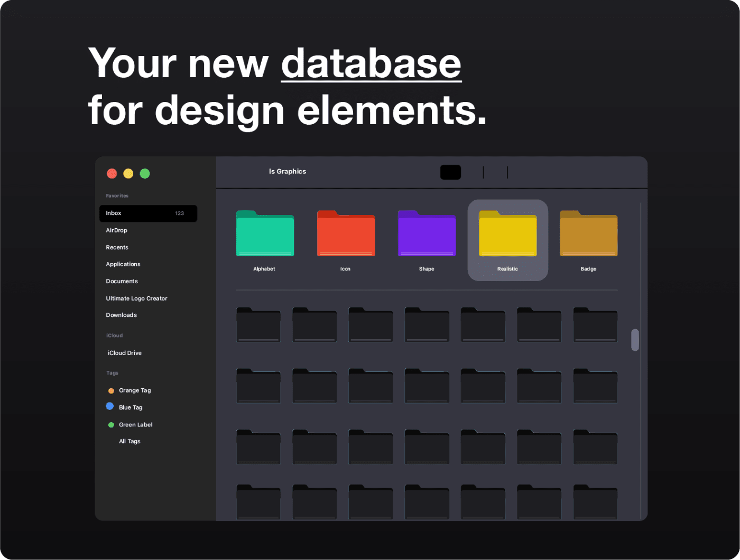Screen dimensions: 740x560
Task: Open iCloud Drive
Action: 125,353
